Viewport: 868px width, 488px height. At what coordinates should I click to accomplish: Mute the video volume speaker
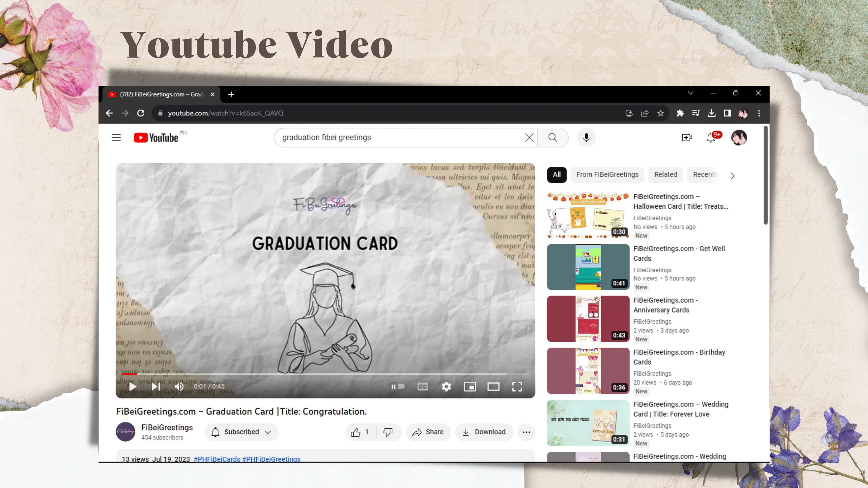[x=179, y=386]
